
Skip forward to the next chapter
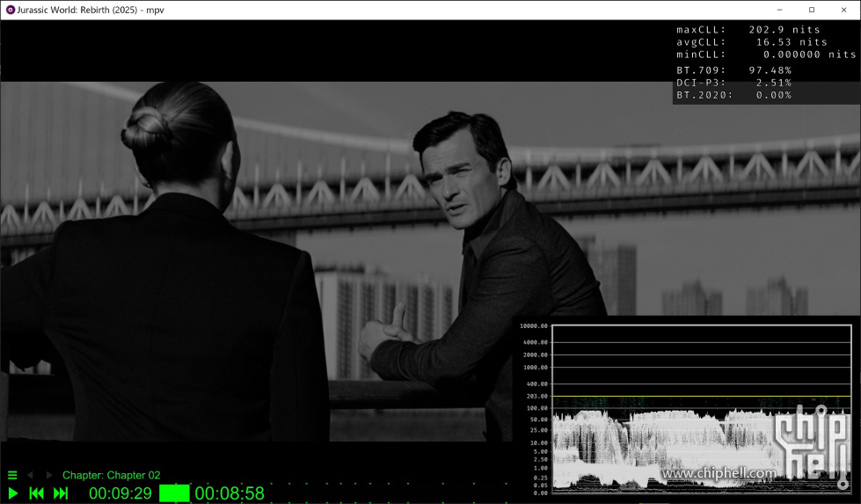(61, 493)
